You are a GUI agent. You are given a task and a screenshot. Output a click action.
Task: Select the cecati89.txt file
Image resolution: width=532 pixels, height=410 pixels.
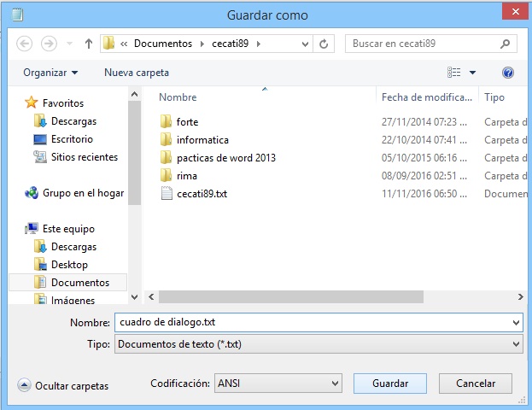coord(202,194)
